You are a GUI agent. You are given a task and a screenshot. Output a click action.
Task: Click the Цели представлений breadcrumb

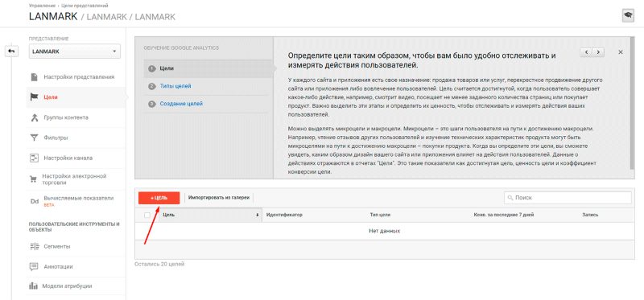tap(85, 6)
